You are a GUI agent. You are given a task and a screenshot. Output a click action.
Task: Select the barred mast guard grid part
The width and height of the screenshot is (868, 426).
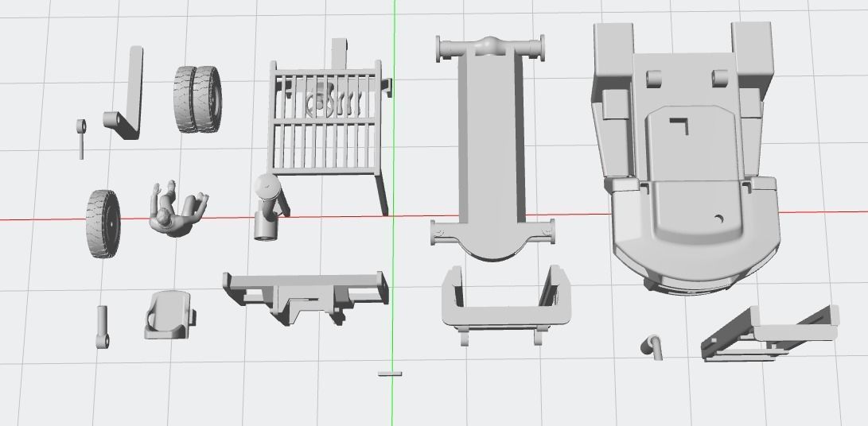pos(331,125)
